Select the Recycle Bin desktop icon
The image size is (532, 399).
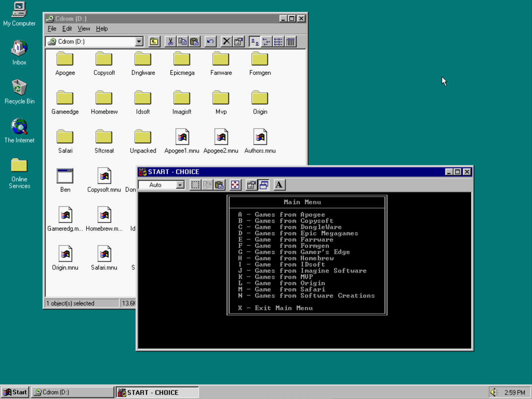click(19, 92)
